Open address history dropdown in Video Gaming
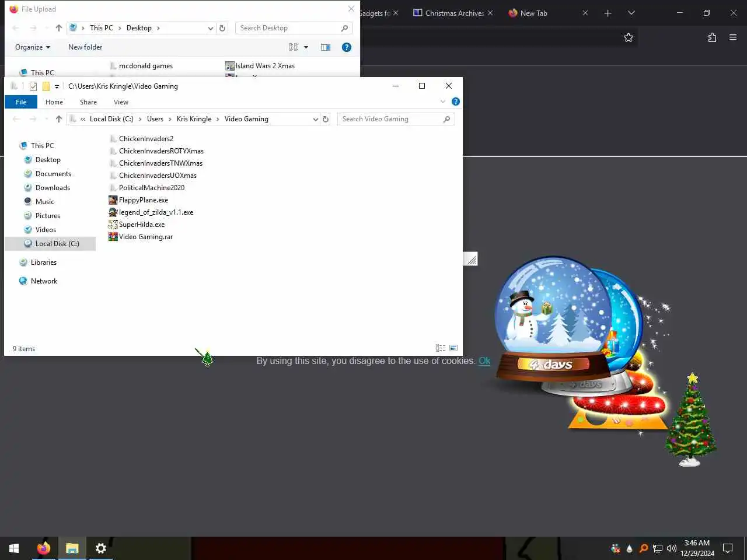Viewport: 747px width, 560px height. [316, 119]
